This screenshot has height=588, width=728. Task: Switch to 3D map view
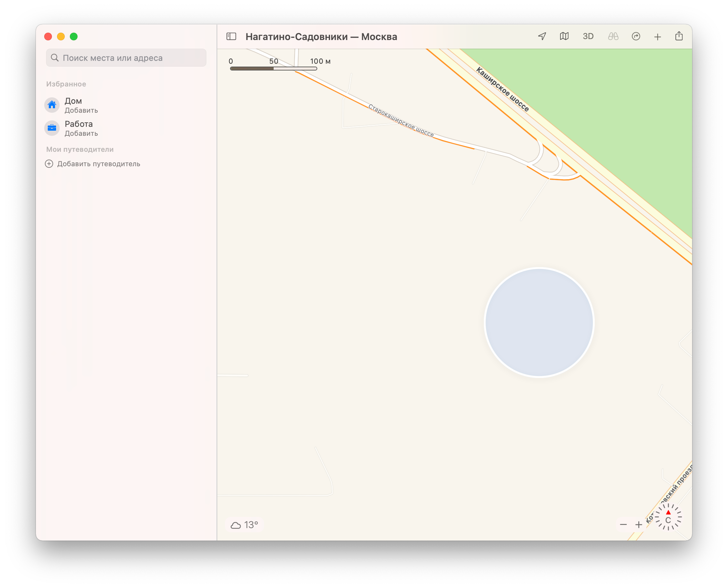(588, 36)
